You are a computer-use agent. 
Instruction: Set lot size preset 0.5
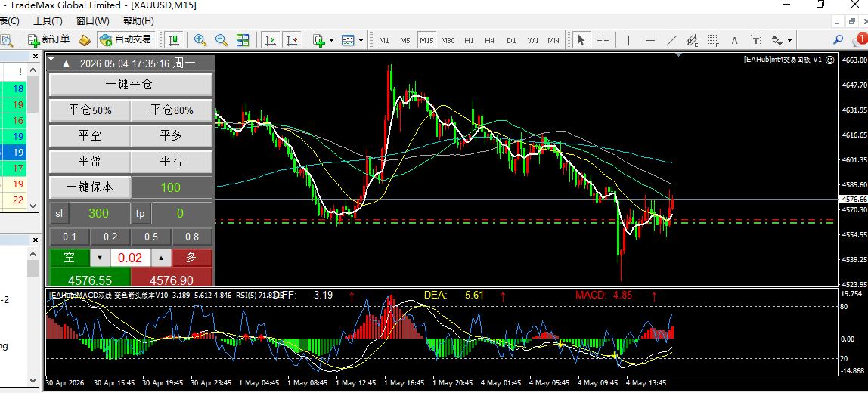pos(151,237)
